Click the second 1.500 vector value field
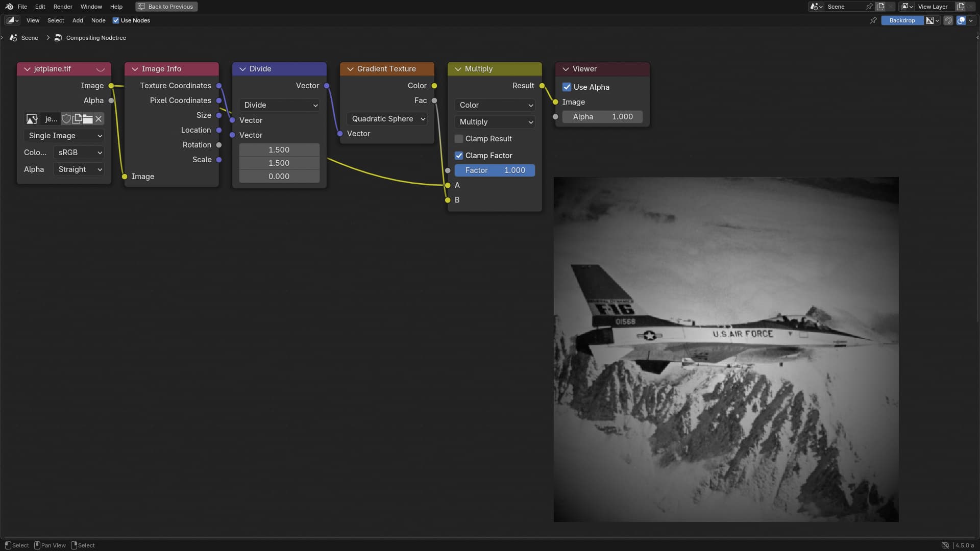Viewport: 980px width, 551px height. [280, 163]
